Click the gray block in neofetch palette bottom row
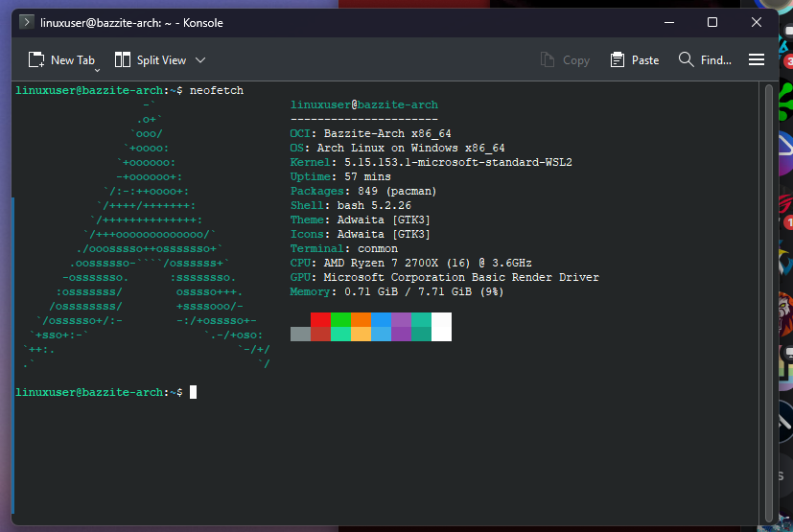This screenshot has height=532, width=793. [300, 334]
